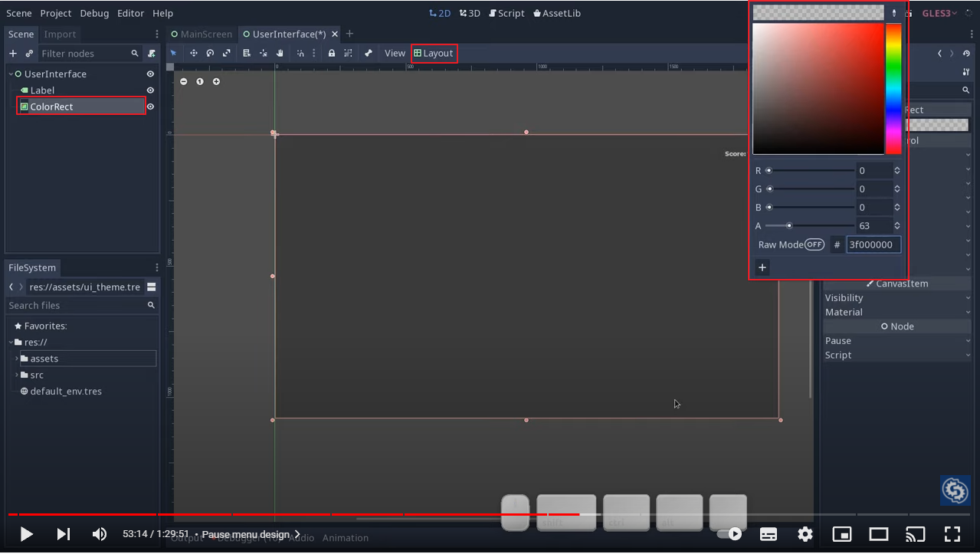Open the Project menu

pyautogui.click(x=56, y=13)
